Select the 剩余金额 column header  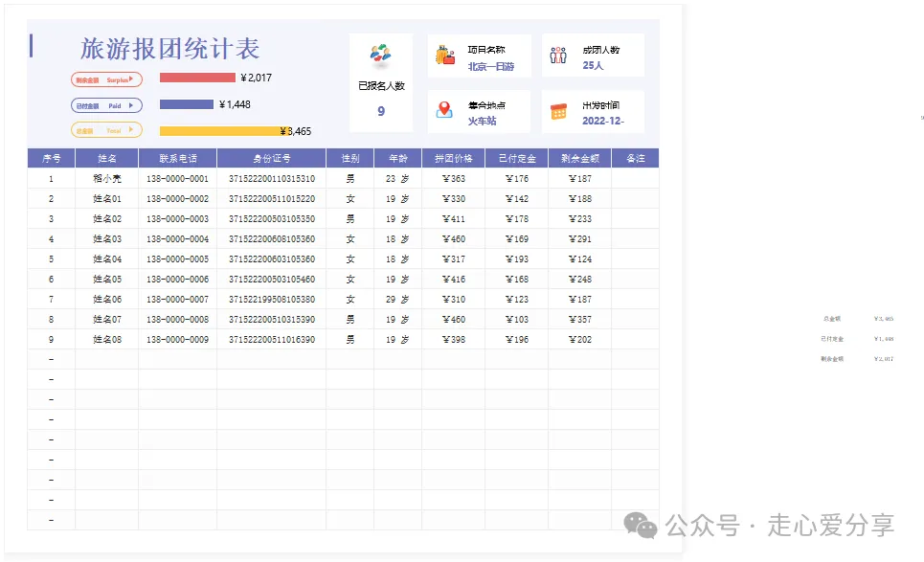[x=580, y=159]
